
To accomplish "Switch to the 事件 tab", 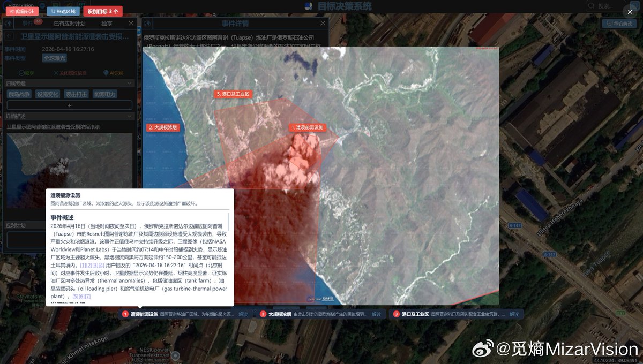I will coord(27,24).
